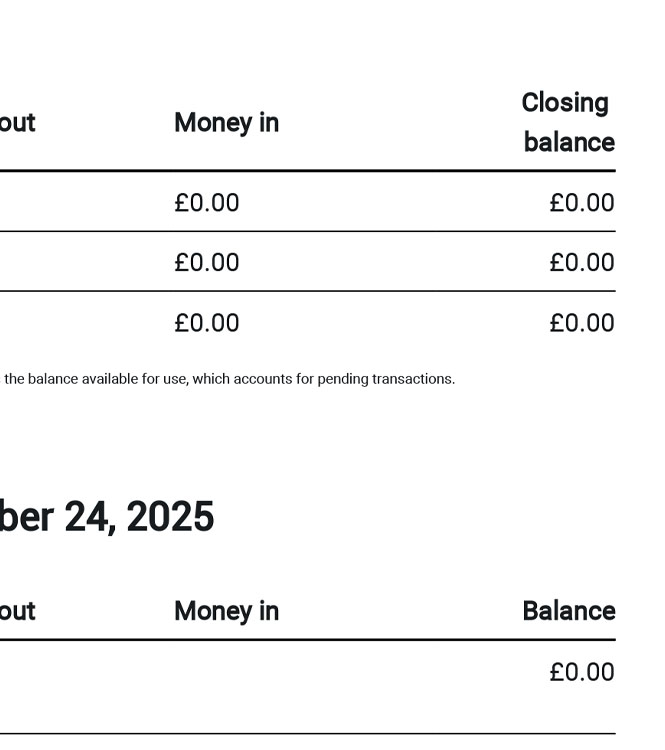Image resolution: width=665 pixels, height=750 pixels.
Task: Click the footnote about pending transactions
Action: (230, 379)
